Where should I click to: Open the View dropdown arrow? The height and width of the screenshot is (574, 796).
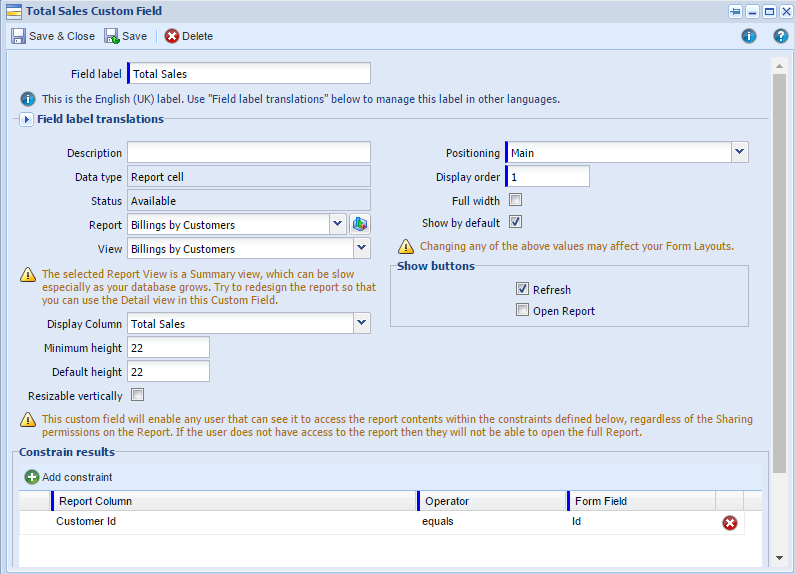pyautogui.click(x=361, y=248)
